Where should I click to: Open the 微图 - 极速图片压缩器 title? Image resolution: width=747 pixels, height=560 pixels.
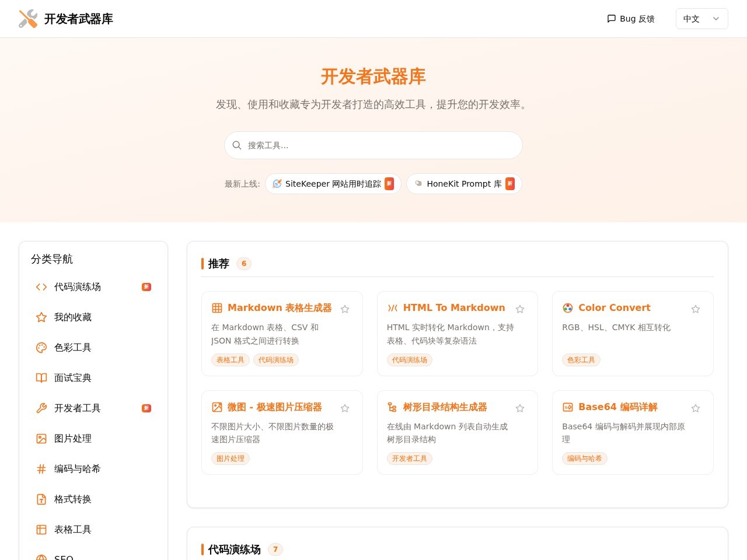(275, 407)
